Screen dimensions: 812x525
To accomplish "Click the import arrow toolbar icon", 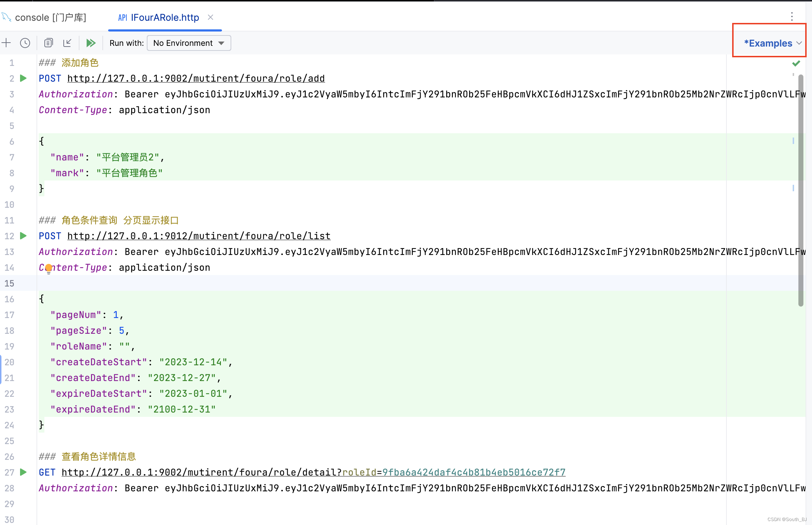I will [67, 43].
